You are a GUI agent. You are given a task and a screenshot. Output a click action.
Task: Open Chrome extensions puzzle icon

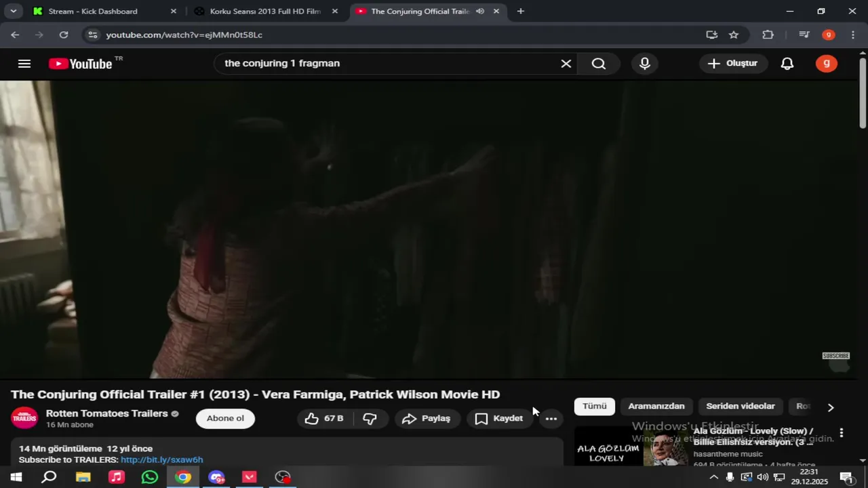[x=768, y=35]
